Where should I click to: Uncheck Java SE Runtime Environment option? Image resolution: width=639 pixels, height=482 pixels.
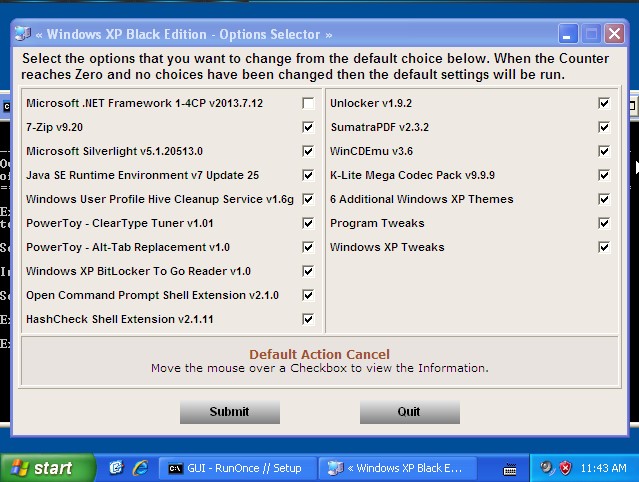(x=308, y=175)
